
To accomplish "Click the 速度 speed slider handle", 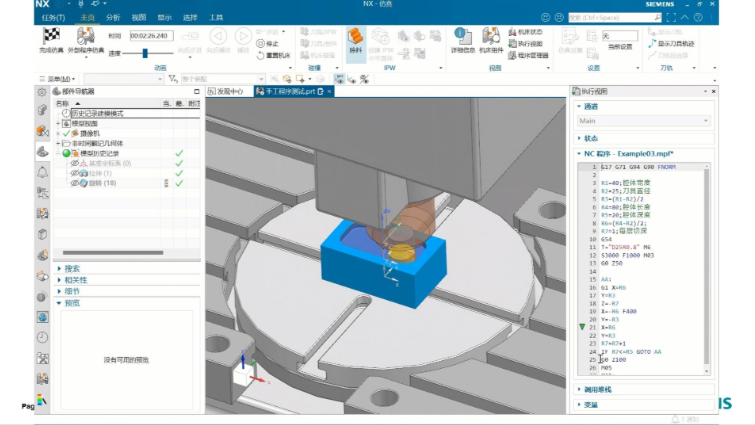I will click(144, 53).
